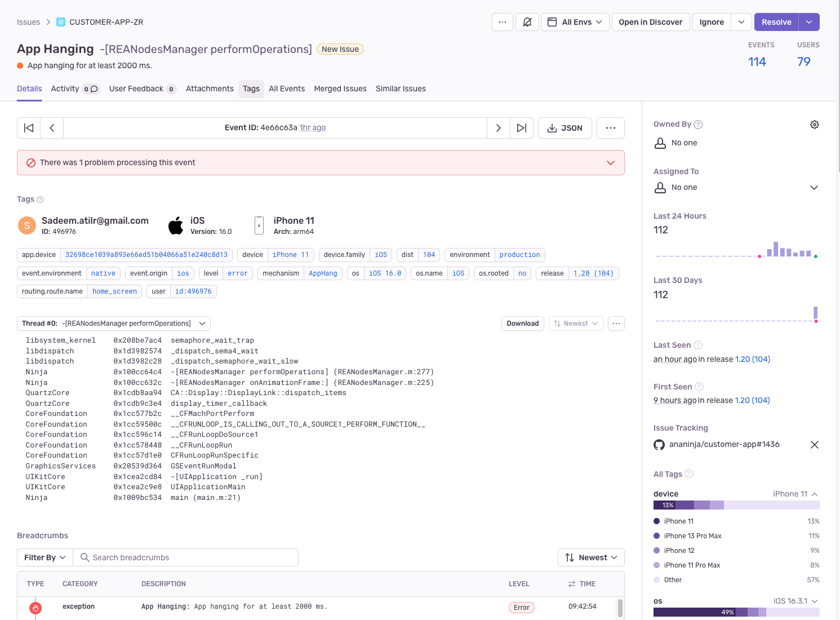The image size is (840, 620).
Task: Click the stack trace Download button
Action: [x=523, y=324]
